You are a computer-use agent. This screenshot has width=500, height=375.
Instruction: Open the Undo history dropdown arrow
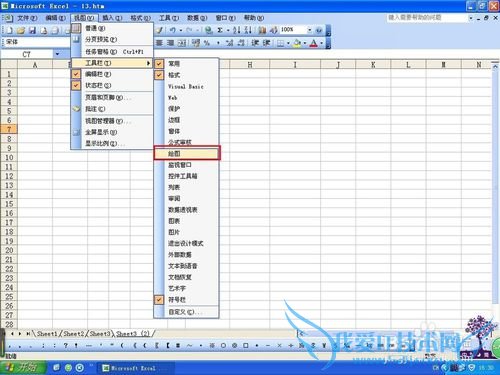(x=181, y=30)
